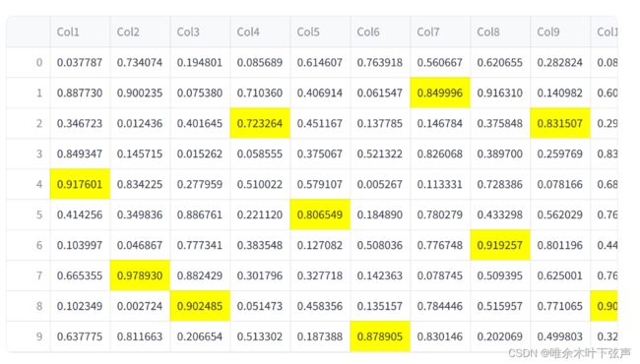Click the Col9 column header
The height and width of the screenshot is (364, 640).
(x=560, y=31)
